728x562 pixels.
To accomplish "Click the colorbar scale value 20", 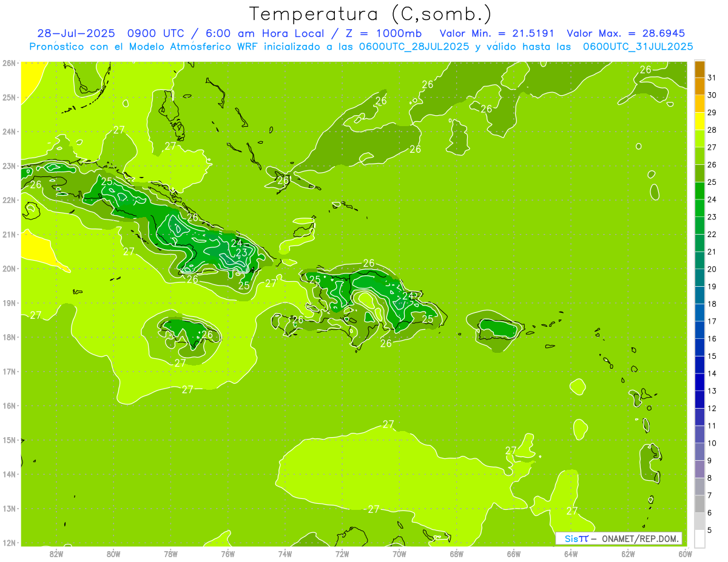I will (x=712, y=269).
